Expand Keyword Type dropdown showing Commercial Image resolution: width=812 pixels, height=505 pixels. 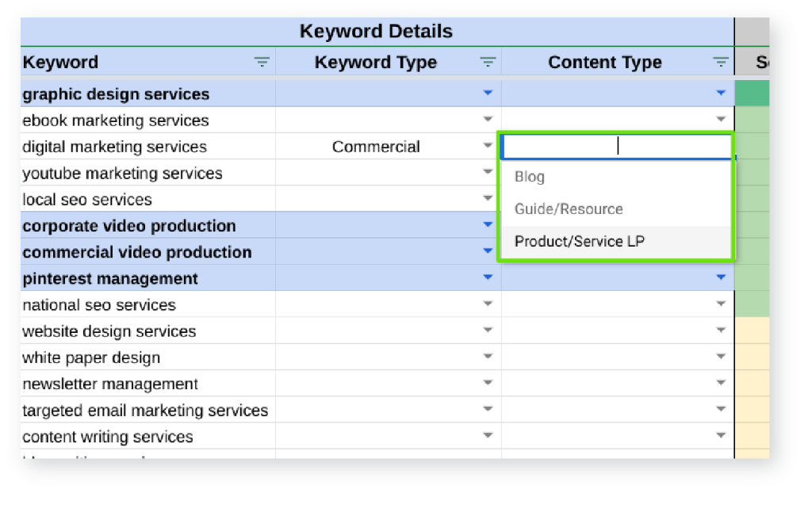[488, 146]
